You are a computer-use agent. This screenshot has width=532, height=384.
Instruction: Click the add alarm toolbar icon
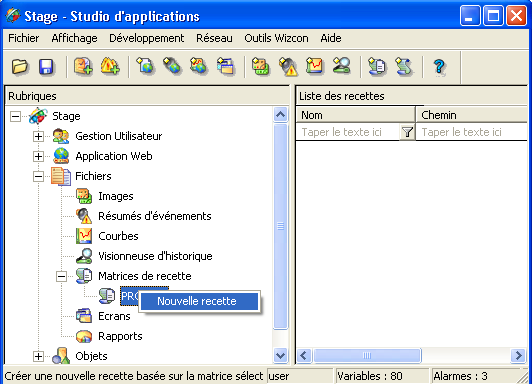110,66
